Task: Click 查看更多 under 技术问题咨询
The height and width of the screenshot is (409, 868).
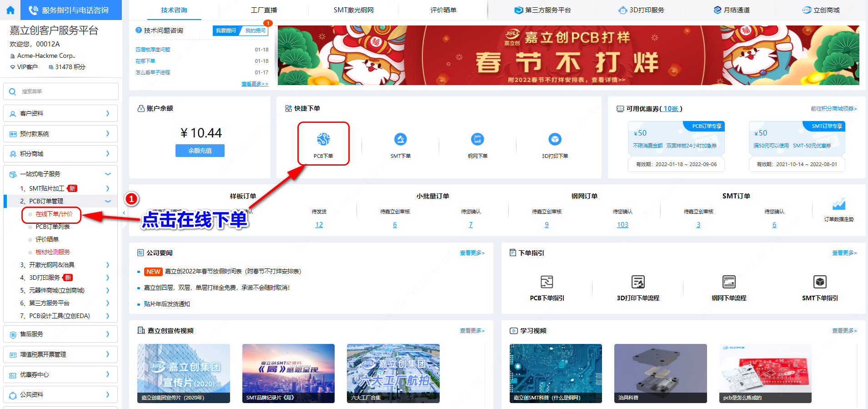Action: [255, 84]
